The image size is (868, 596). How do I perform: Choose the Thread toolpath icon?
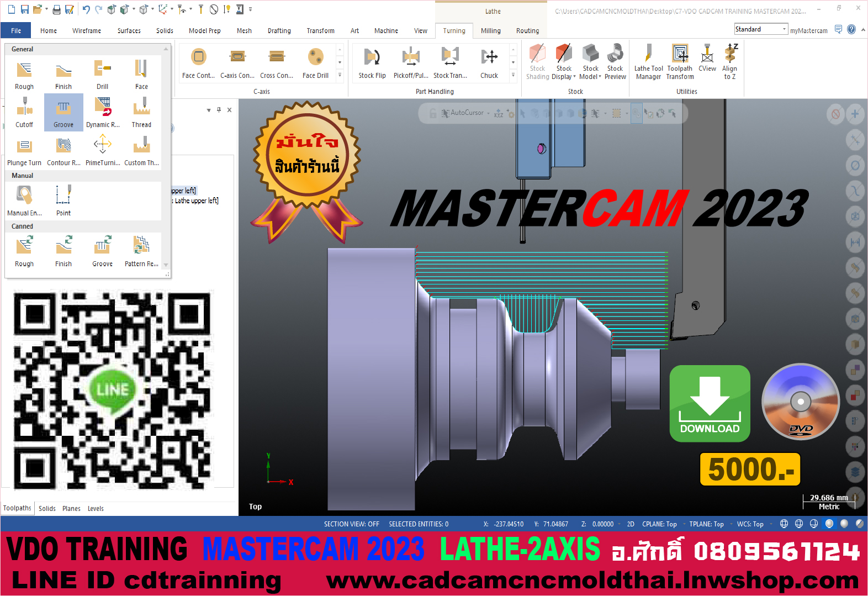click(141, 112)
